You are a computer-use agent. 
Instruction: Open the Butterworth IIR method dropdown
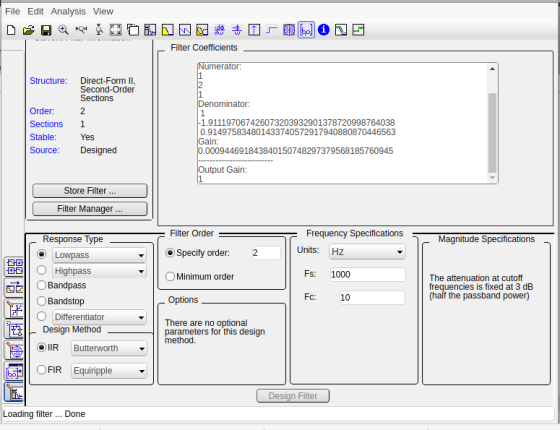pyautogui.click(x=109, y=348)
